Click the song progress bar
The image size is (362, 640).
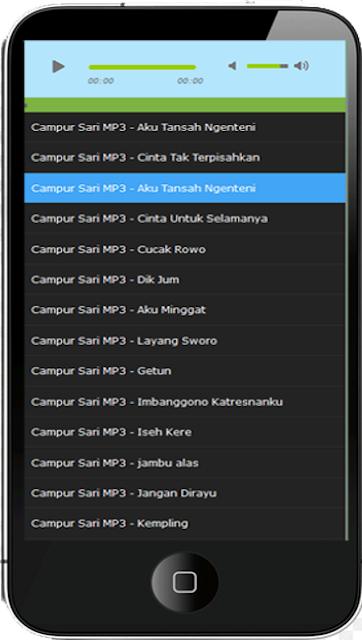point(142,67)
